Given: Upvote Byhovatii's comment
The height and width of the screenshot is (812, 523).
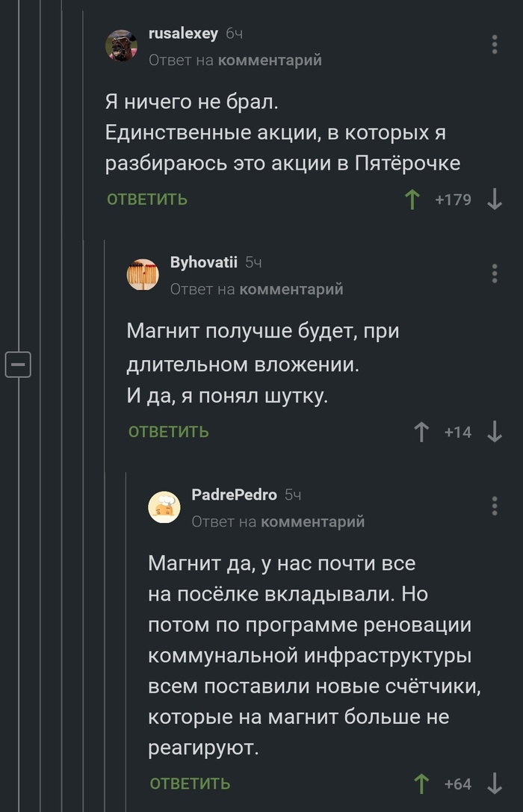Looking at the screenshot, I should point(423,431).
